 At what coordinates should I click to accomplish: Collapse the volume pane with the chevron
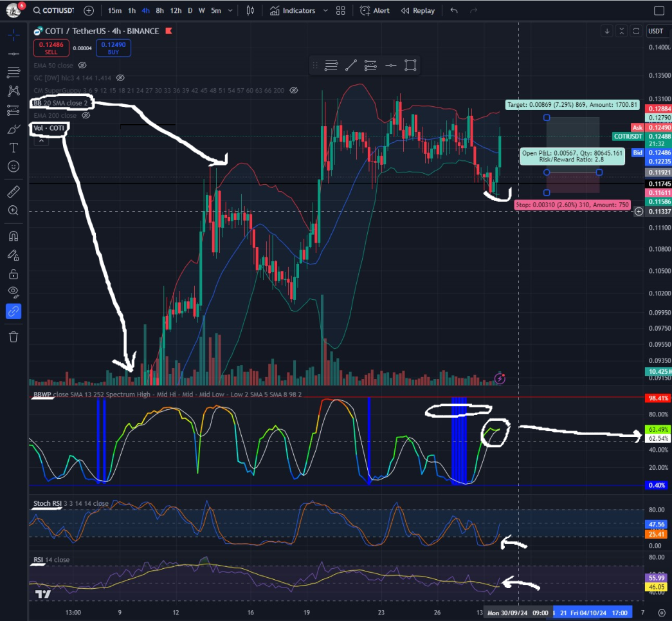(x=41, y=141)
